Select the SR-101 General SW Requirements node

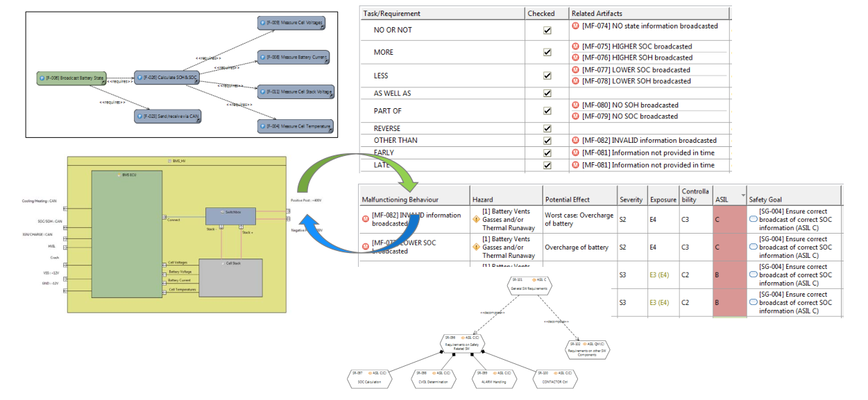coord(529,284)
